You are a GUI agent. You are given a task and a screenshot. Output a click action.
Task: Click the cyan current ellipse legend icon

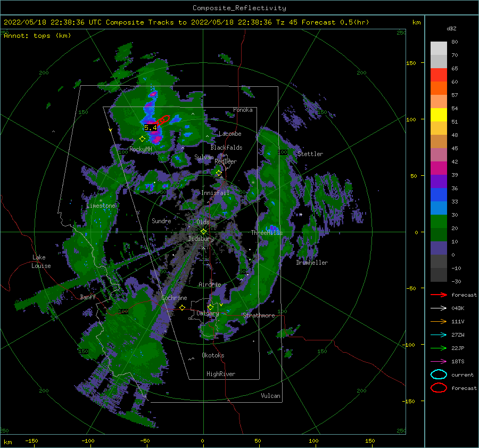(439, 374)
